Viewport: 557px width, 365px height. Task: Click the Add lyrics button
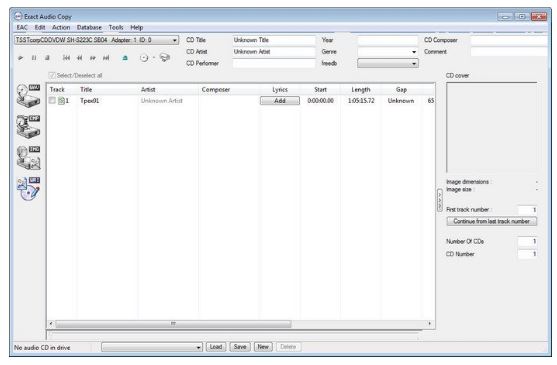pos(280,101)
